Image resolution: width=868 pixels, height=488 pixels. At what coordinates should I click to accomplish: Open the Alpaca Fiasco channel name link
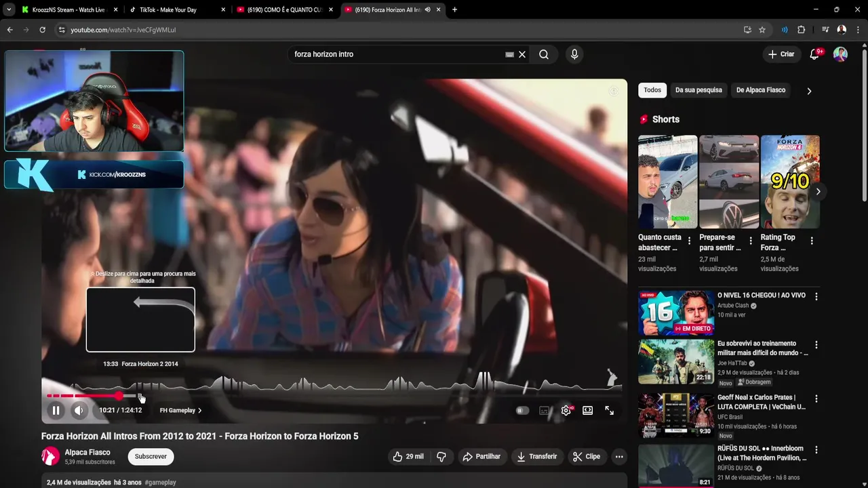click(x=87, y=452)
